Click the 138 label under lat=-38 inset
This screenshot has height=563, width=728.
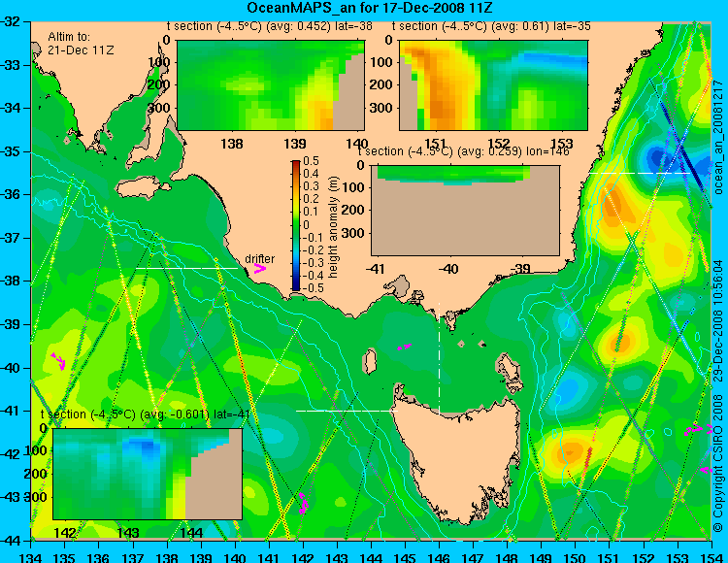click(232, 144)
